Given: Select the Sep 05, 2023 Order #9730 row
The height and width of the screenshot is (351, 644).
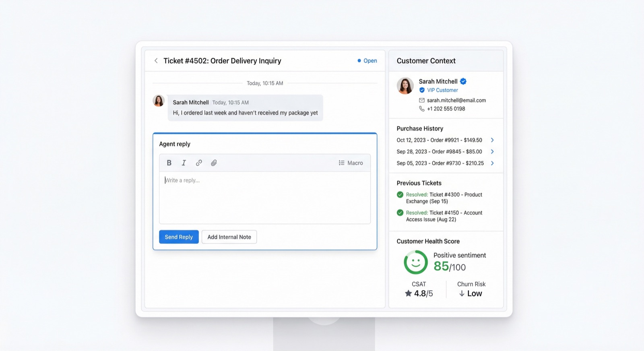Looking at the screenshot, I should [x=446, y=163].
